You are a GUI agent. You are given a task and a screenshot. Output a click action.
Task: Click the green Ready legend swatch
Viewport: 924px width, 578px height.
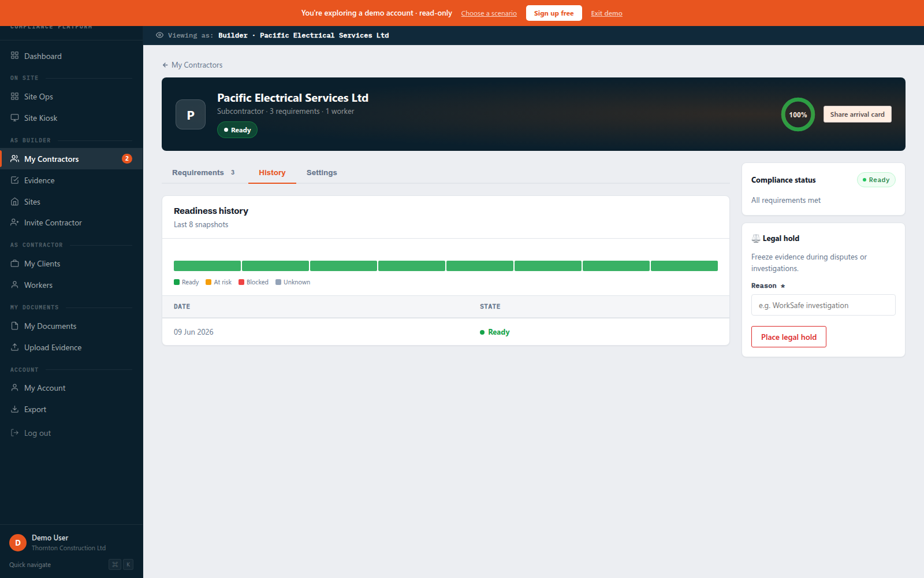[177, 282]
